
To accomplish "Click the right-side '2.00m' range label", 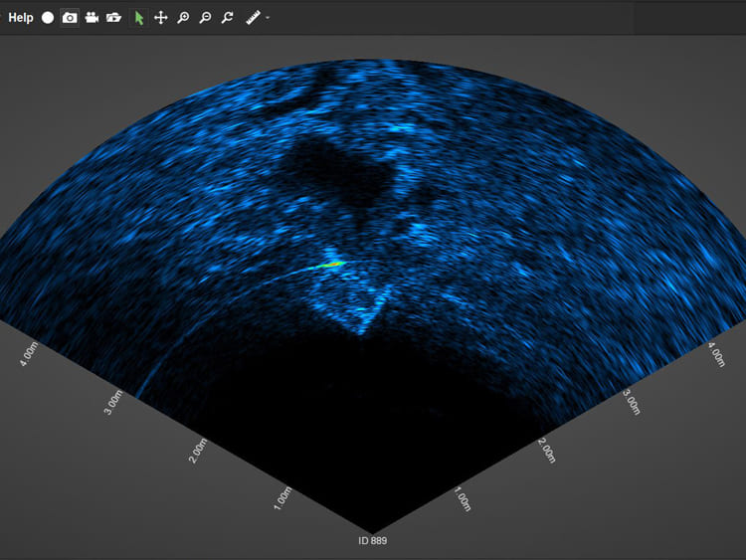I will (547, 451).
